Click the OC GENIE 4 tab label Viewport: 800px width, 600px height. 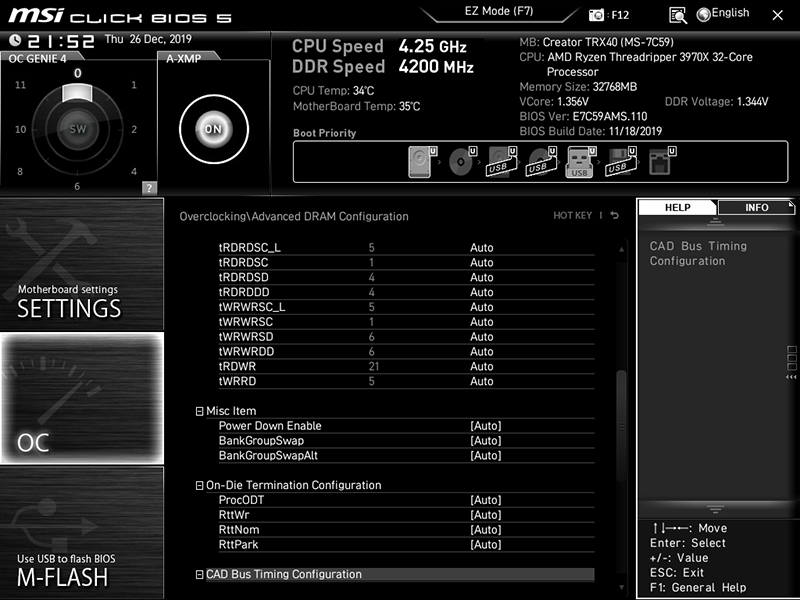pyautogui.click(x=37, y=59)
